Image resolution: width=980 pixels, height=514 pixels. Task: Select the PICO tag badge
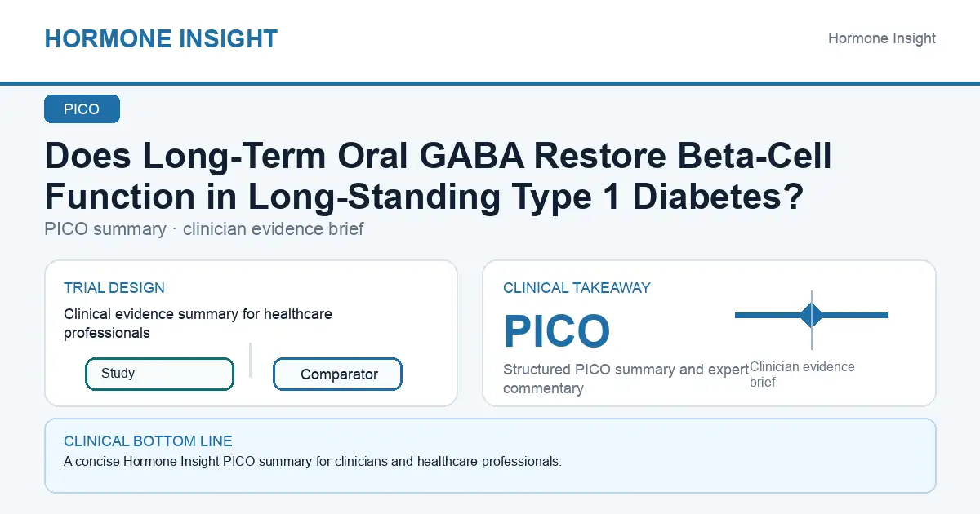(82, 109)
